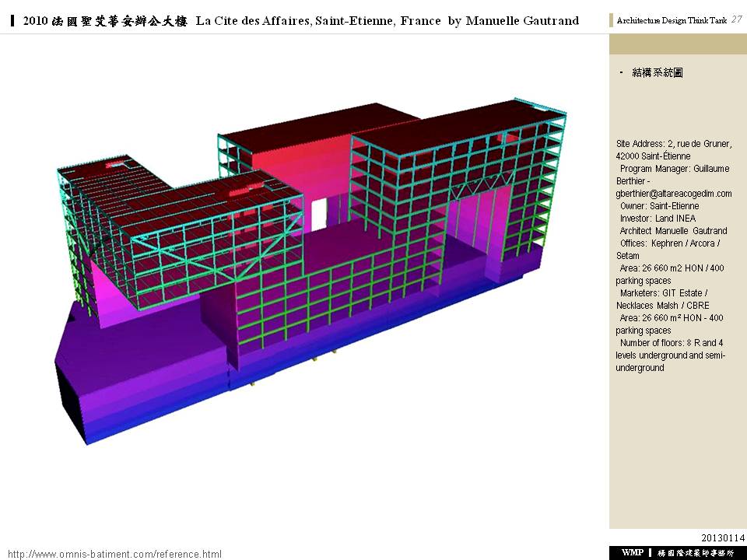Select the Offices: Kephren / Arcora text

[x=669, y=243]
